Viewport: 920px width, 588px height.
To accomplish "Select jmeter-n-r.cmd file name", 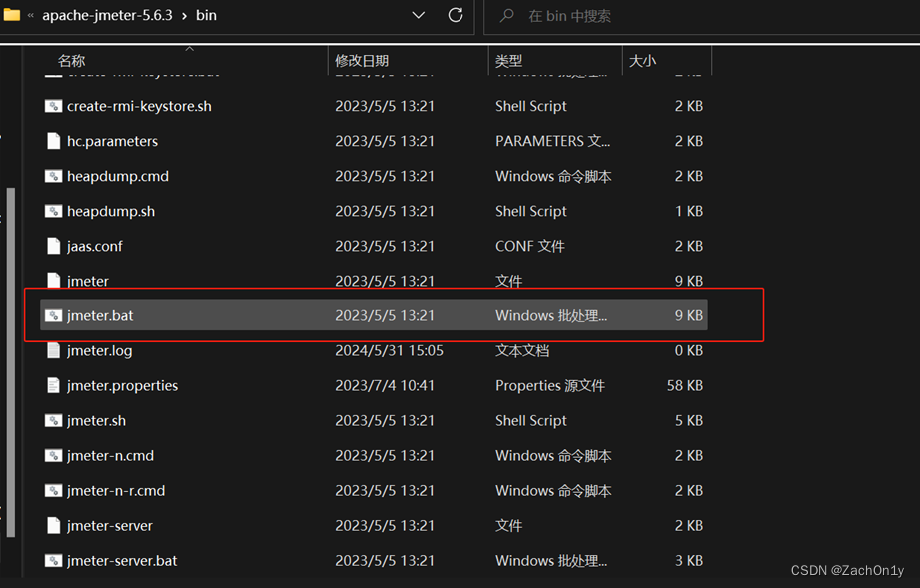I will click(x=116, y=491).
